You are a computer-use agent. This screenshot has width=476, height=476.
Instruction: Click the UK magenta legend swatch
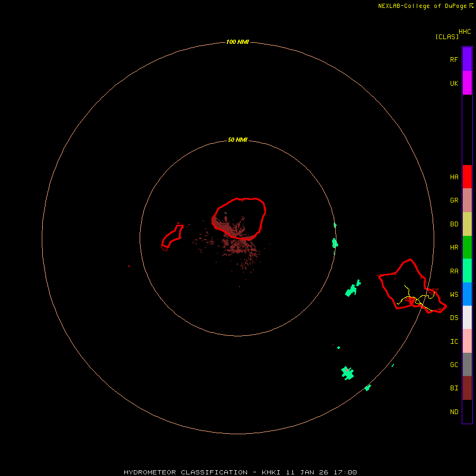pyautogui.click(x=467, y=83)
